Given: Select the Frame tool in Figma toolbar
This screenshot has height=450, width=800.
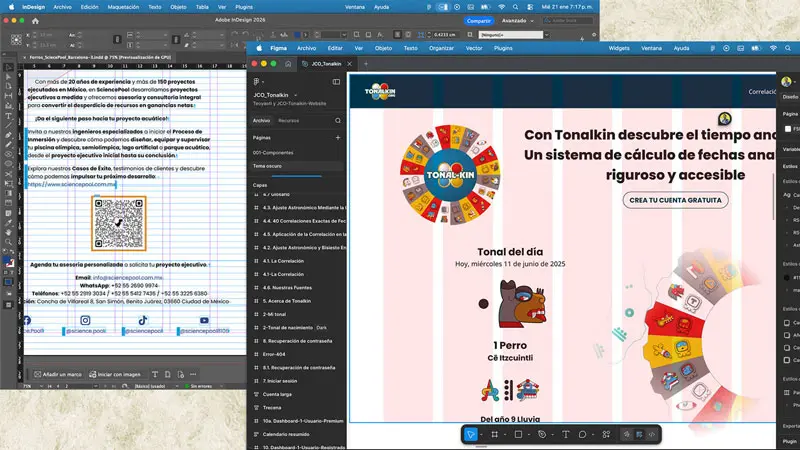Looking at the screenshot, I should pyautogui.click(x=494, y=435).
